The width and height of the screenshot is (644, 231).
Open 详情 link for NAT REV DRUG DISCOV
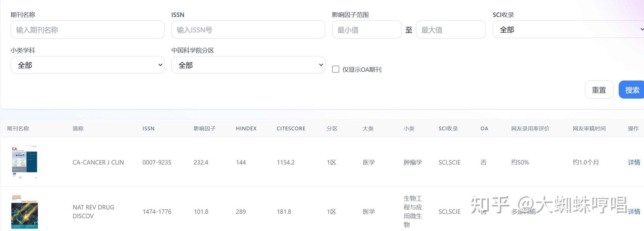[x=634, y=212]
